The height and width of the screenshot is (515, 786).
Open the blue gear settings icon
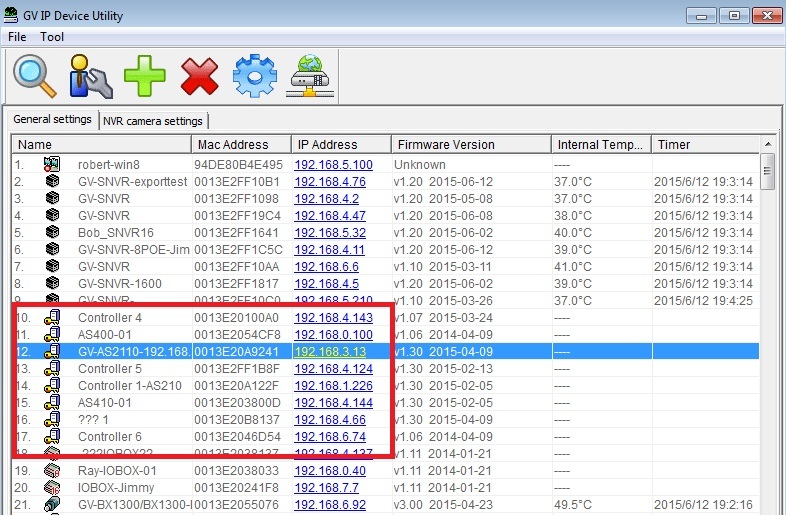[255, 76]
